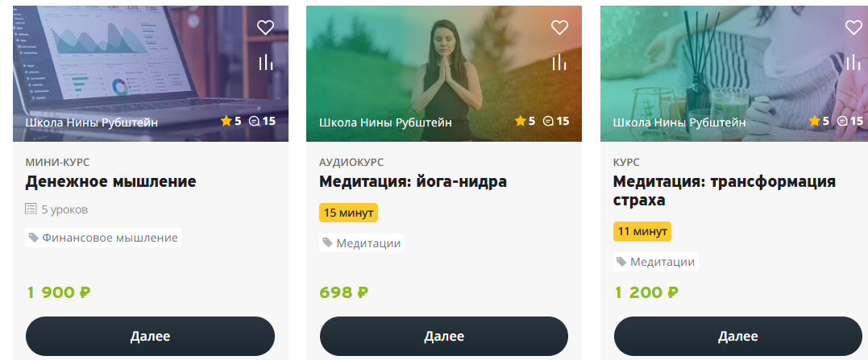Open the Медитация: йога-нидра title

tap(413, 181)
